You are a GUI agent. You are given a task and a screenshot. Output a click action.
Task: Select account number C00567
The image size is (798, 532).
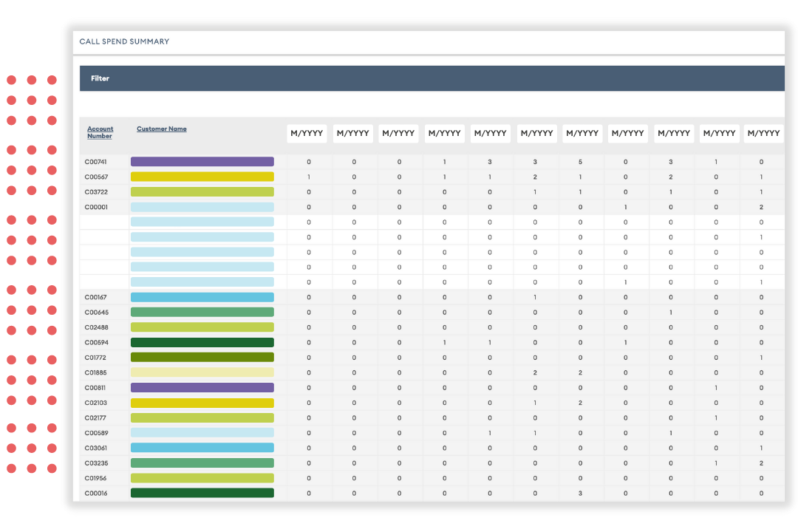(95, 177)
